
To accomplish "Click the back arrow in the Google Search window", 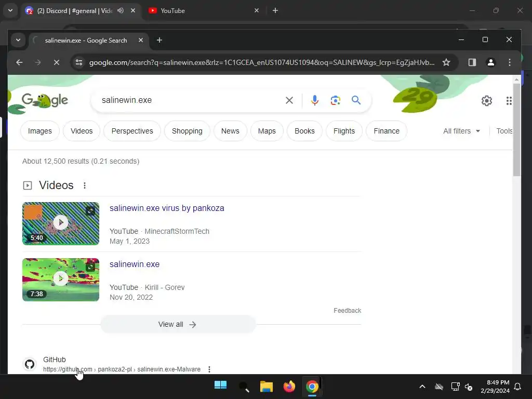I will tap(19, 62).
